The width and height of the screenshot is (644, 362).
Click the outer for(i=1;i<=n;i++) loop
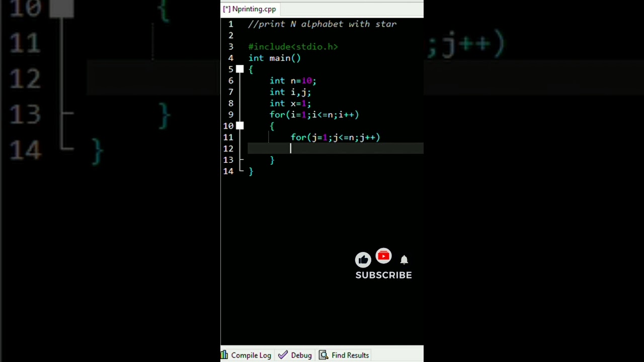pos(314,115)
